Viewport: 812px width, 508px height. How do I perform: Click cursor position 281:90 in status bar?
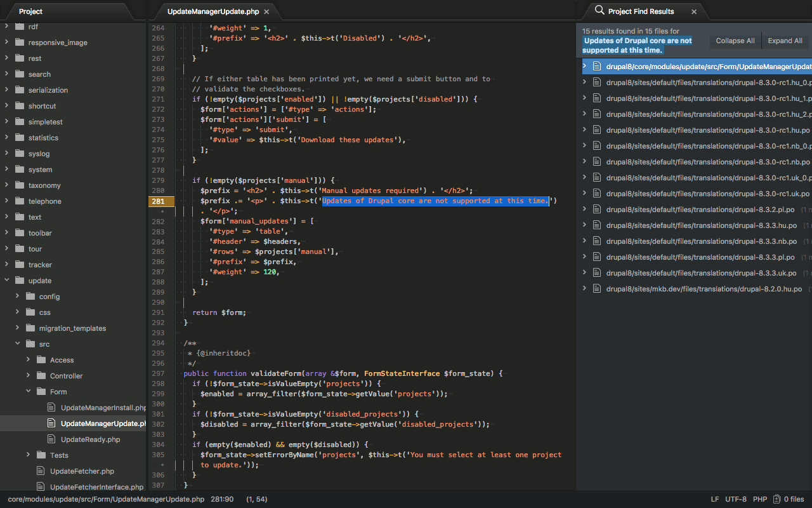221,499
